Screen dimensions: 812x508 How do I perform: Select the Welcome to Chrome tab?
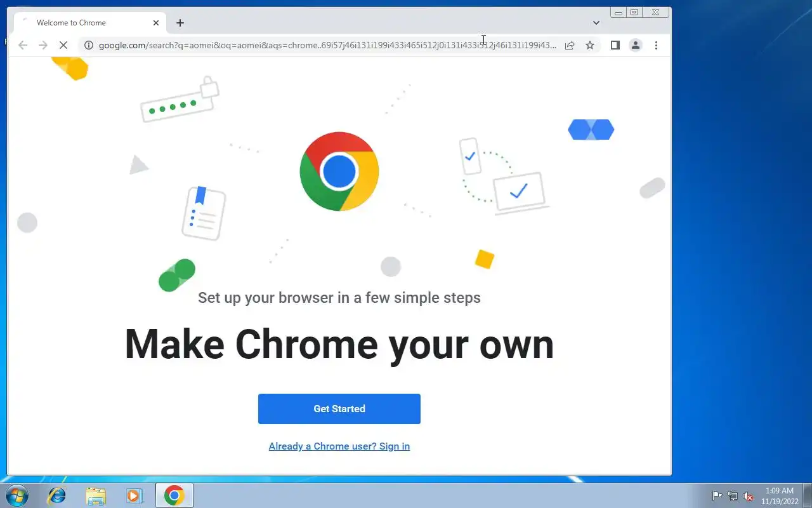point(90,23)
